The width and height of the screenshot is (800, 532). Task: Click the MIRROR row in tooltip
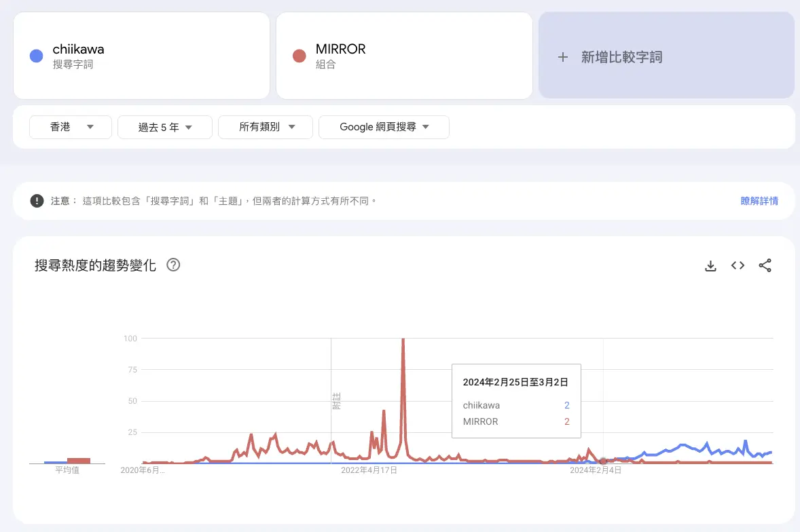[x=516, y=421]
